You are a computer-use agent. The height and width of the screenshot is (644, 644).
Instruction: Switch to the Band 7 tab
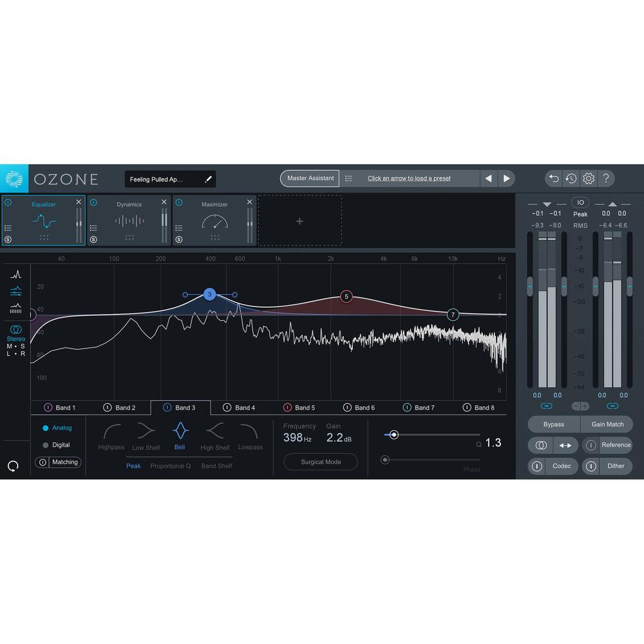click(423, 407)
